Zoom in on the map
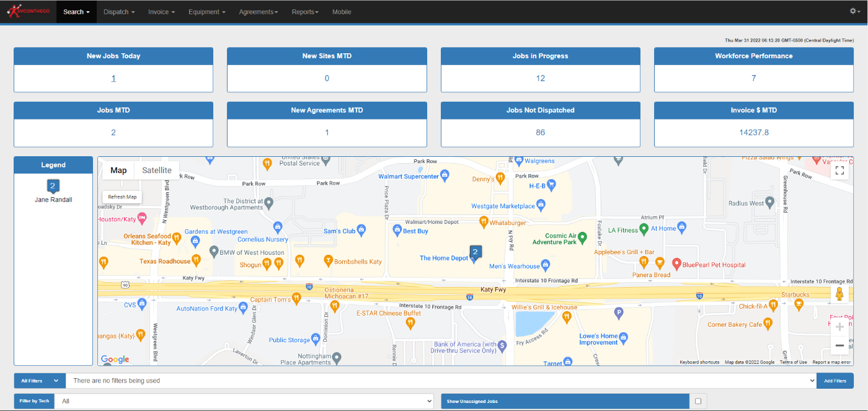The image size is (868, 411). [839, 327]
